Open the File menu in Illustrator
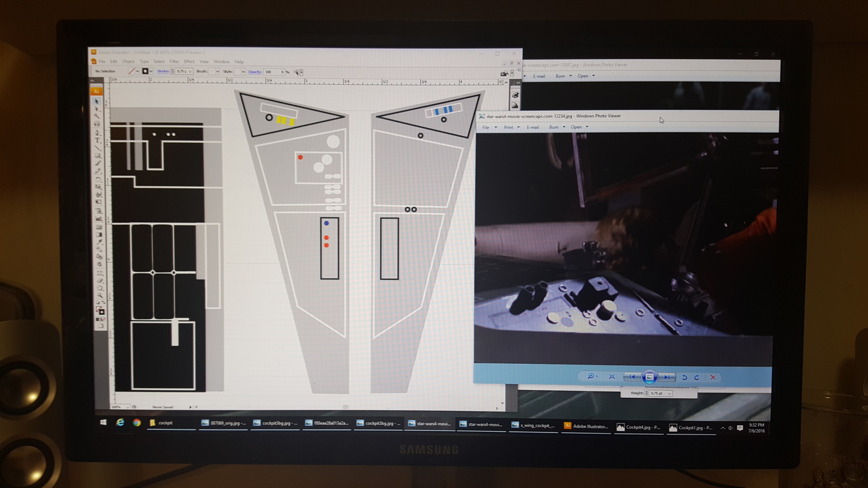Screen dimensions: 868x488 tap(102, 61)
